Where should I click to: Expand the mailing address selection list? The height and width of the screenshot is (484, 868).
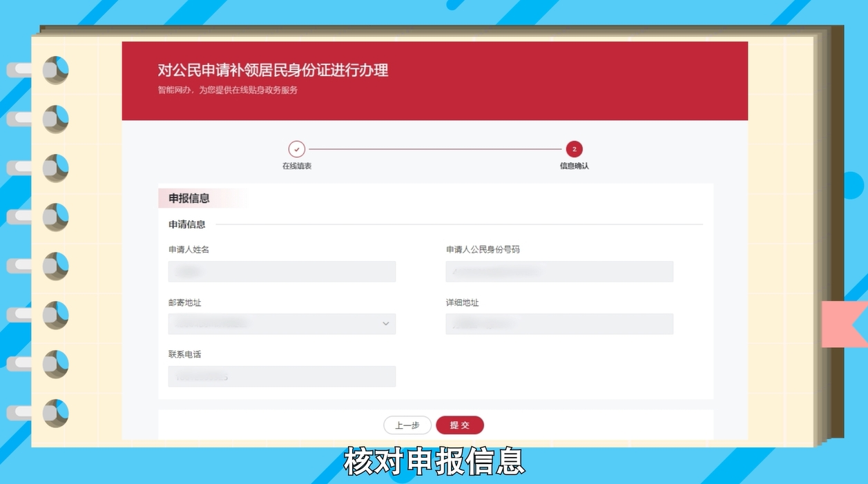coord(282,323)
